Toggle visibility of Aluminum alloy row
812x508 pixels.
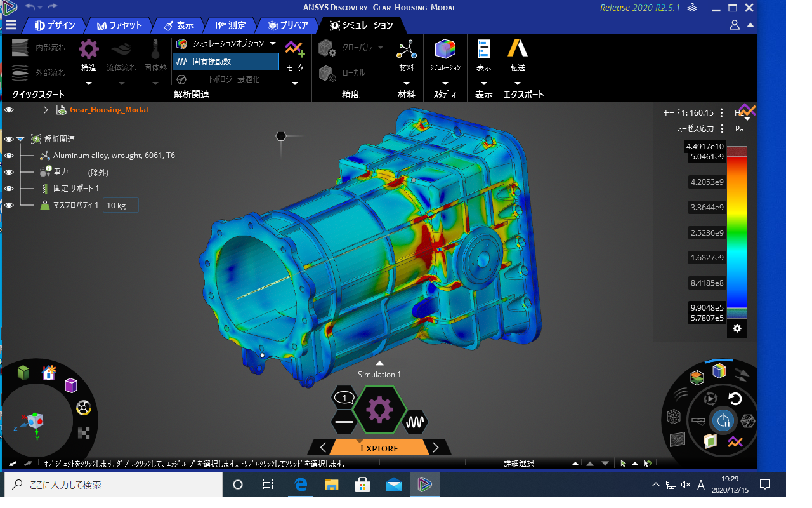tap(9, 156)
